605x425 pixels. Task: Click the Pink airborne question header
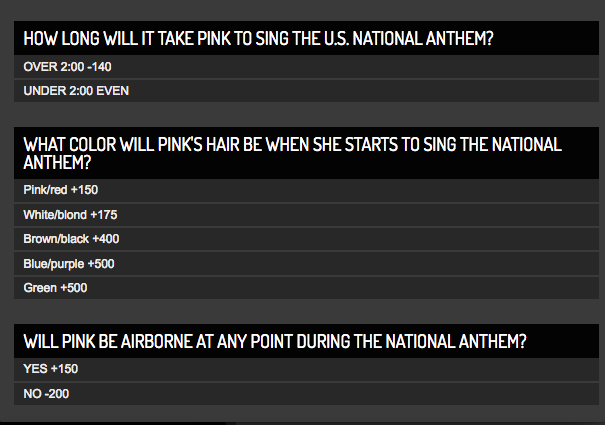tap(306, 341)
